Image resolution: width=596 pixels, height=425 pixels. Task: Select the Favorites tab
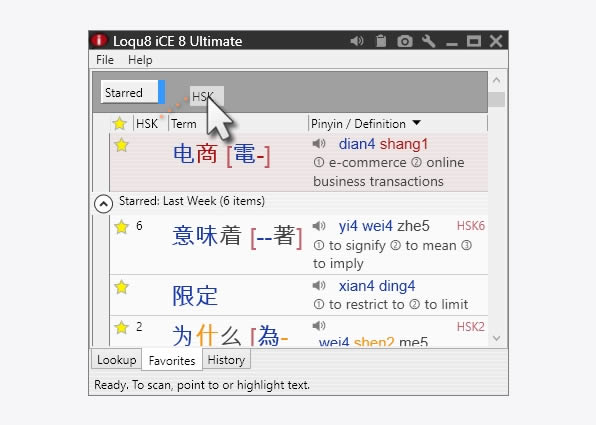pos(172,360)
